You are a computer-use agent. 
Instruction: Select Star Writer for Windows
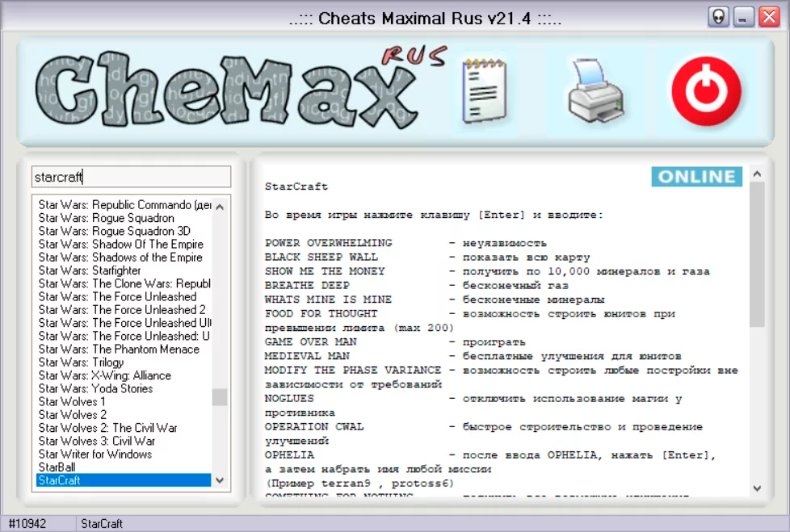[124, 454]
